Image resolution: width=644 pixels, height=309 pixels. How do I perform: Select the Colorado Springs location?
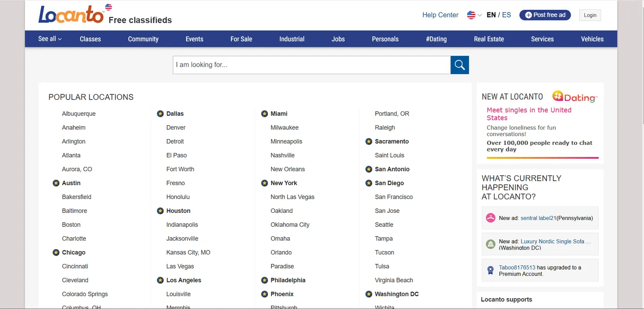pyautogui.click(x=85, y=294)
